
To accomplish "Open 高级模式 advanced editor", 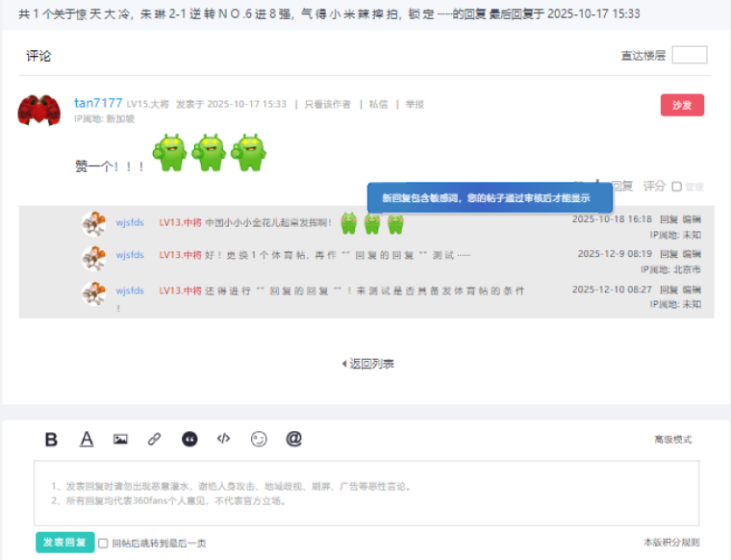I will [x=672, y=440].
